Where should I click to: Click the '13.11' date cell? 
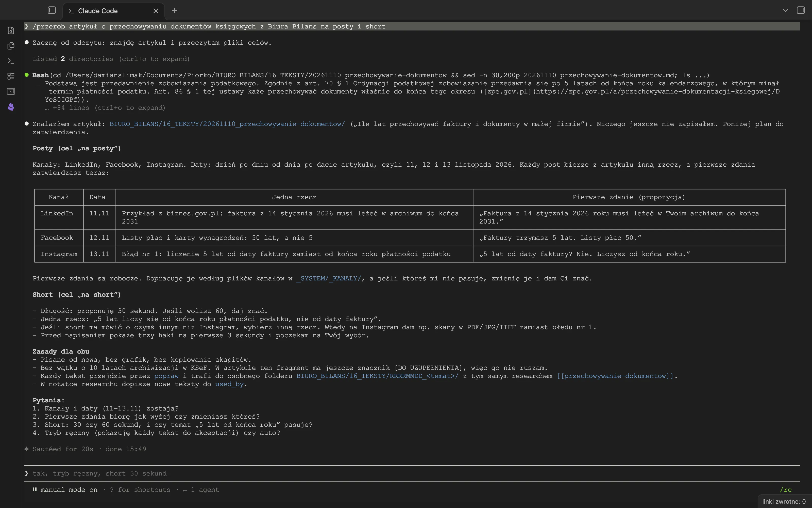pyautogui.click(x=99, y=254)
